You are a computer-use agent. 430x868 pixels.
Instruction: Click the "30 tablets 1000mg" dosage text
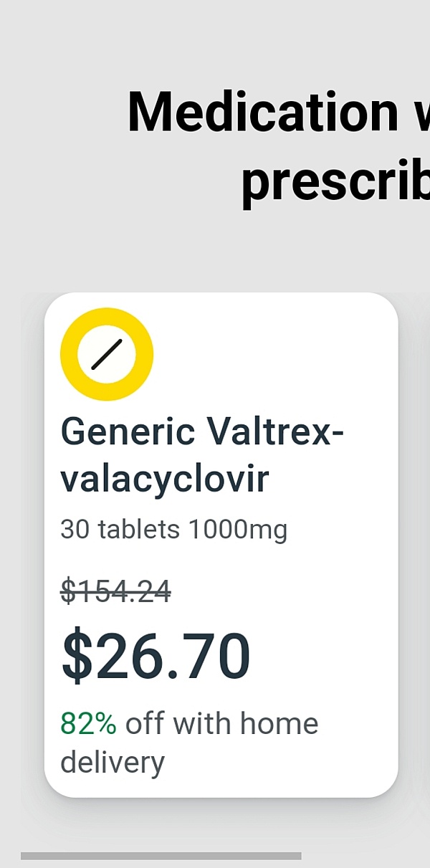(x=173, y=530)
